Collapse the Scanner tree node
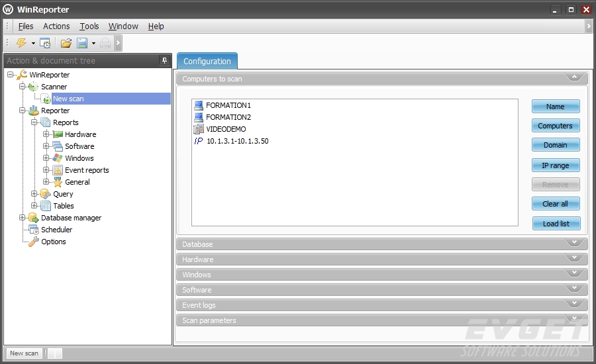Screen dimensions: 596x364 22,87
